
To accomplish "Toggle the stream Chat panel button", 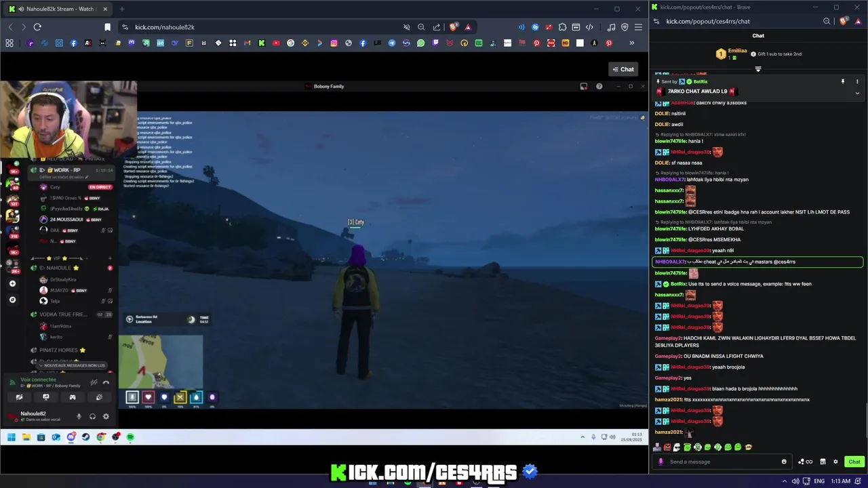I will (x=623, y=69).
